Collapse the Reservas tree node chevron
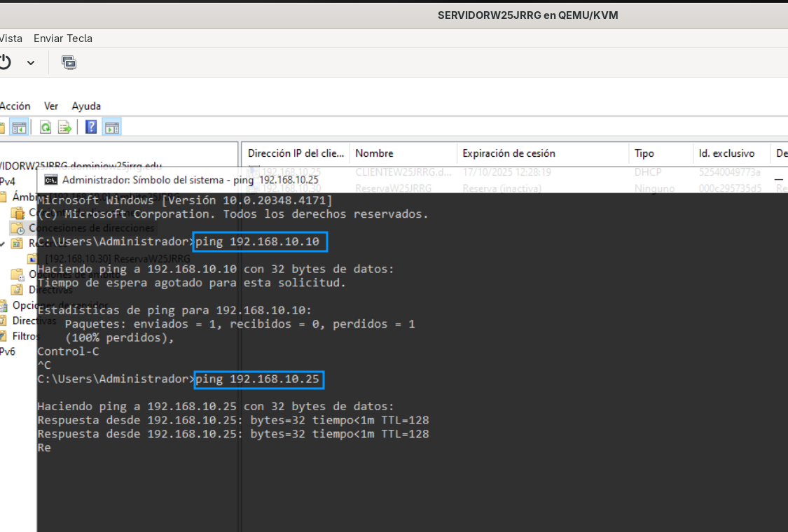Viewport: 788px width, 532px height. pos(3,244)
